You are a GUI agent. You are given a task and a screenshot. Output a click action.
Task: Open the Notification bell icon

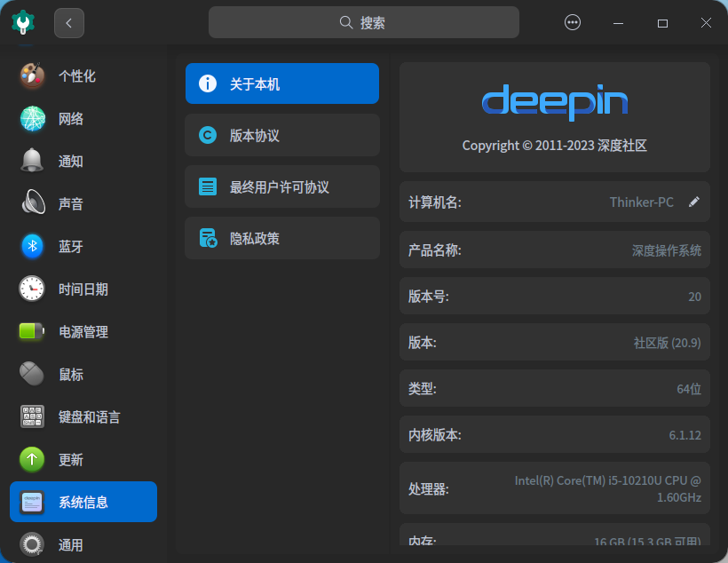click(x=32, y=161)
